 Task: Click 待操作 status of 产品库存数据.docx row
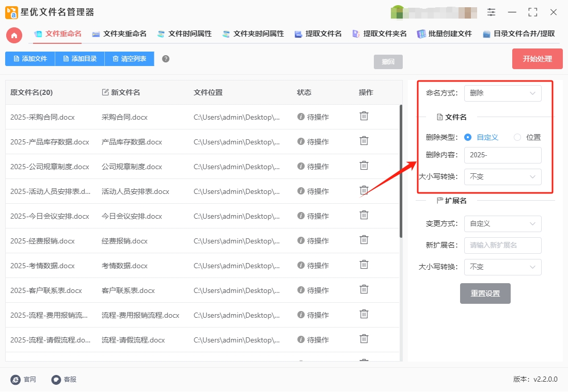(x=318, y=142)
